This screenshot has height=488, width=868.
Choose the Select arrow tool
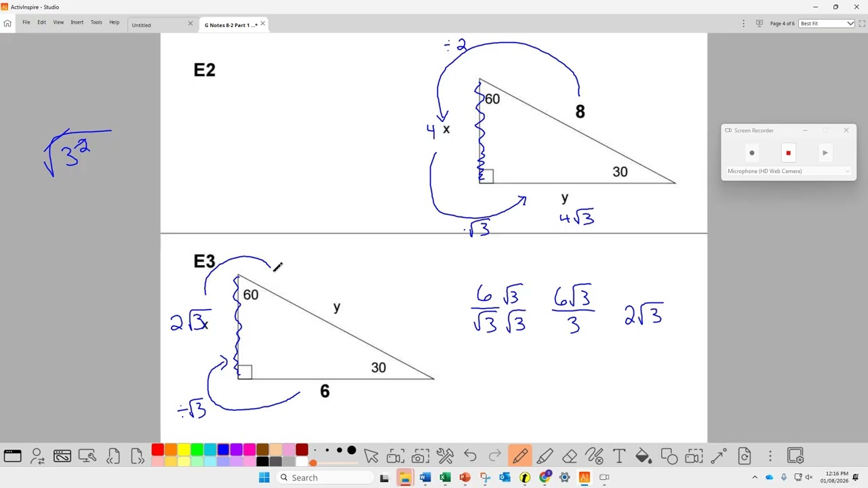pyautogui.click(x=371, y=456)
